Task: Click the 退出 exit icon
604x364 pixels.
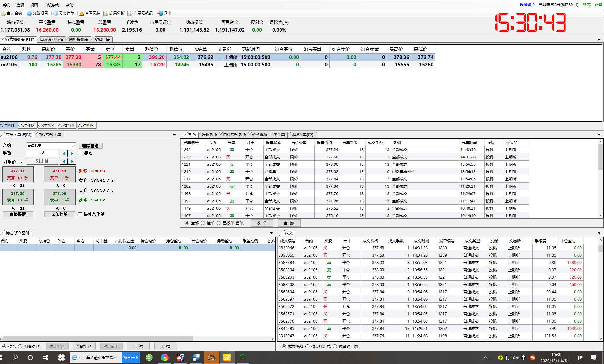Action: [x=160, y=13]
